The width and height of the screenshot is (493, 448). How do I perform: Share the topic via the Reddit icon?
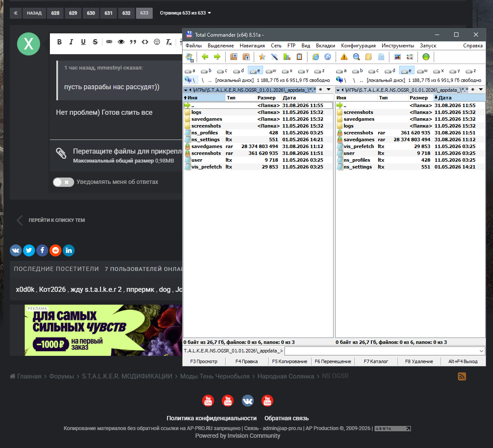pyautogui.click(x=55, y=250)
